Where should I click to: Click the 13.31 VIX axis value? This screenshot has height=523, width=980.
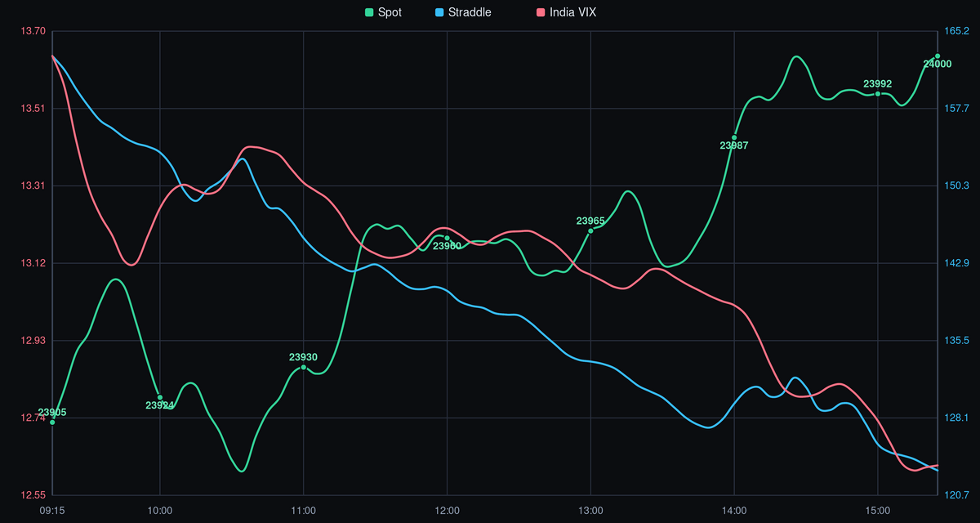[x=34, y=186]
